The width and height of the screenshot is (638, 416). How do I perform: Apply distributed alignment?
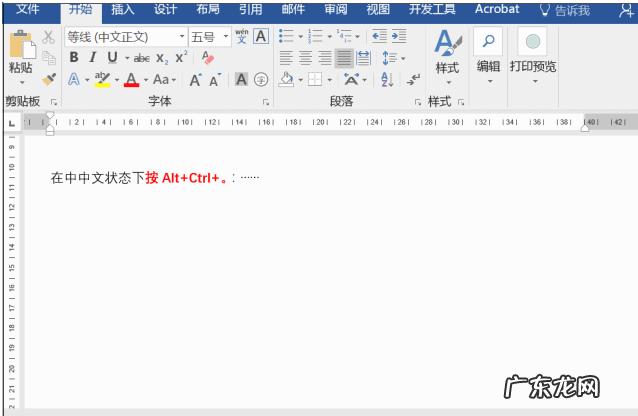pyautogui.click(x=363, y=58)
